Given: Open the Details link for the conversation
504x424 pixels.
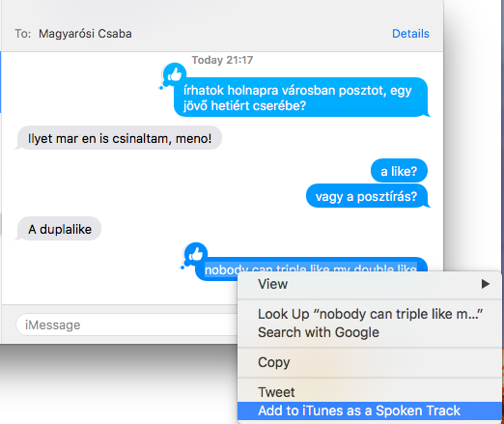Looking at the screenshot, I should point(410,34).
